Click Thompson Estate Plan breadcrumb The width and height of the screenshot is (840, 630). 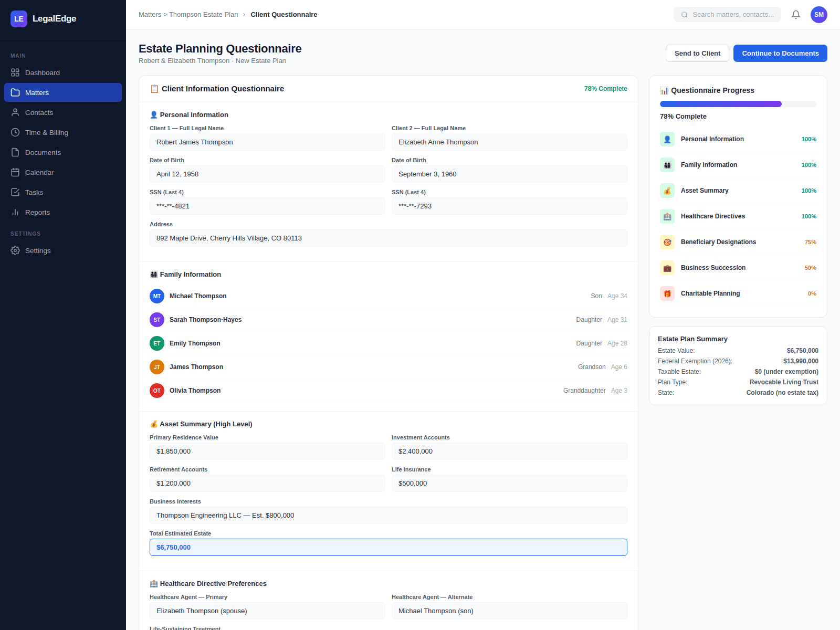point(203,15)
